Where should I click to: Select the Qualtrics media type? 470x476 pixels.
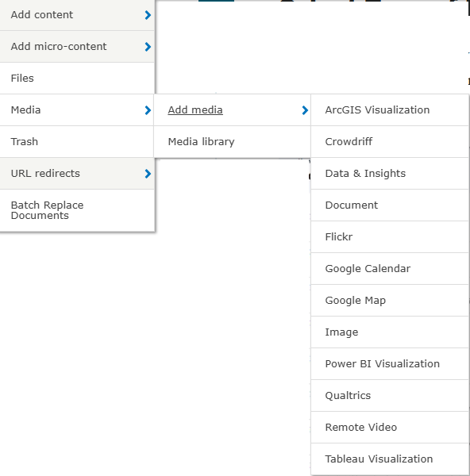[390, 396]
